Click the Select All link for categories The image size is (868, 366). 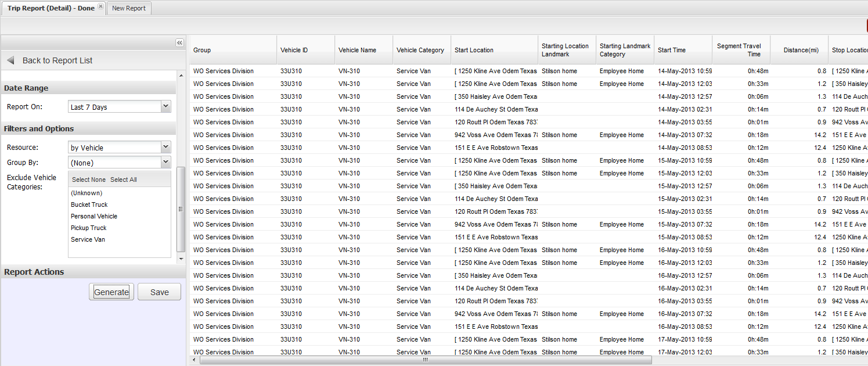[123, 179]
